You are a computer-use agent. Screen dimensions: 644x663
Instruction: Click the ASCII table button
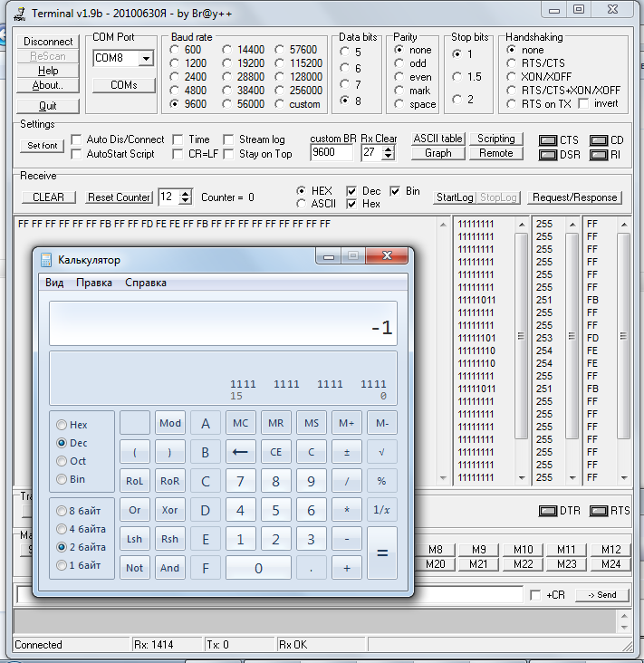coord(437,139)
